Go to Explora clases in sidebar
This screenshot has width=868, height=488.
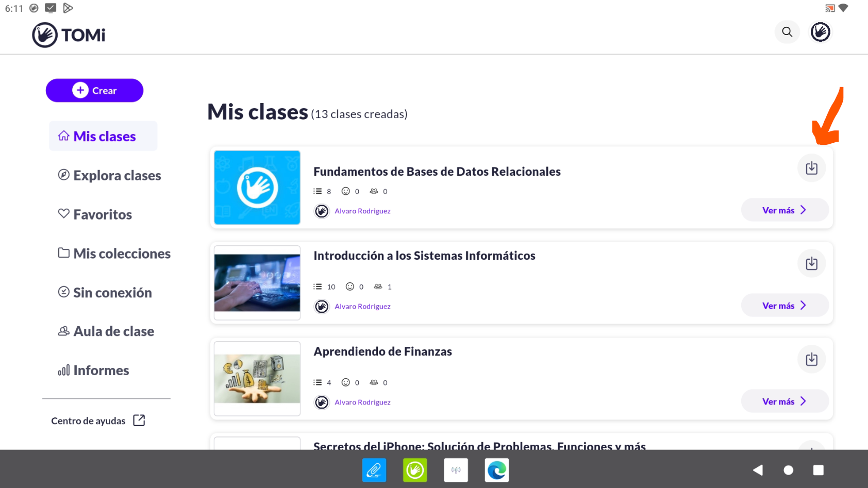point(116,176)
